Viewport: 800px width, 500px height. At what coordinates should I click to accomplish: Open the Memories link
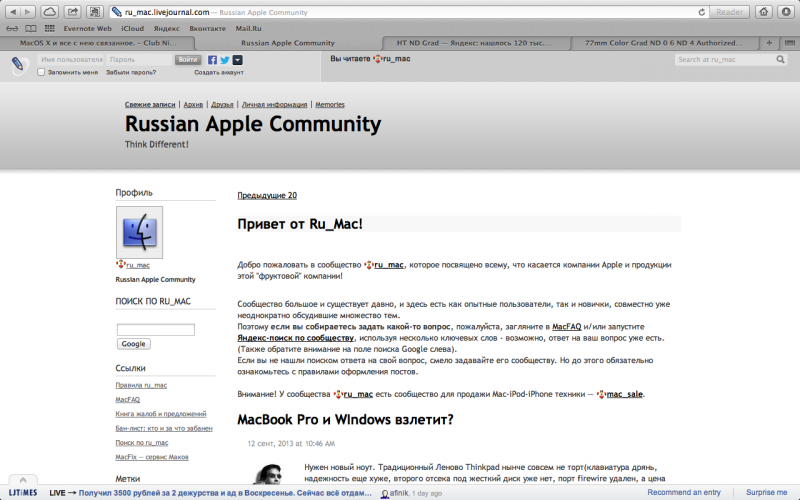330,105
